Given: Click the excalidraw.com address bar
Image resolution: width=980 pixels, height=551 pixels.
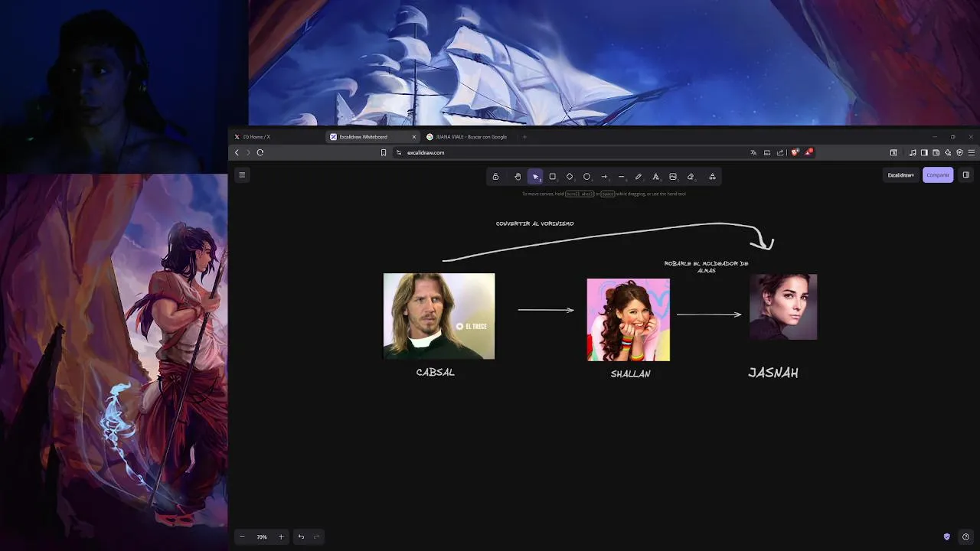Looking at the screenshot, I should pos(570,152).
